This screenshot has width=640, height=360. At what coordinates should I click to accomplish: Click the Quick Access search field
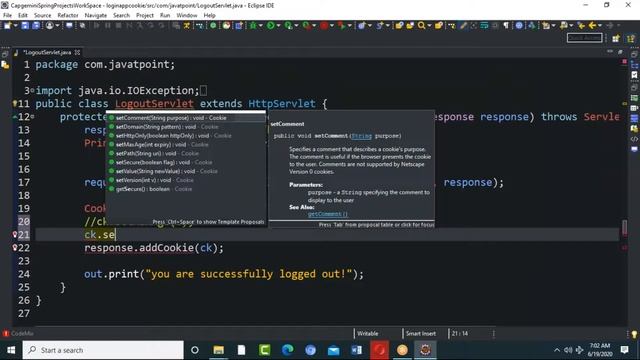pos(584,38)
